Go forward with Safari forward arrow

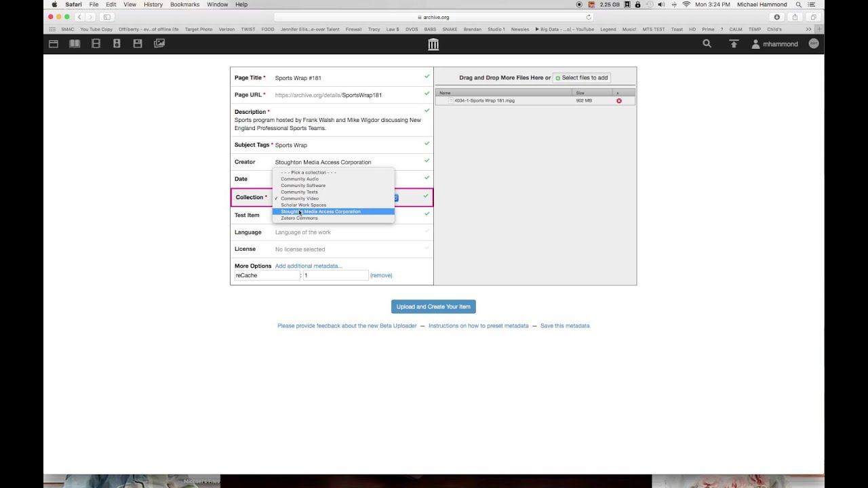coord(90,17)
